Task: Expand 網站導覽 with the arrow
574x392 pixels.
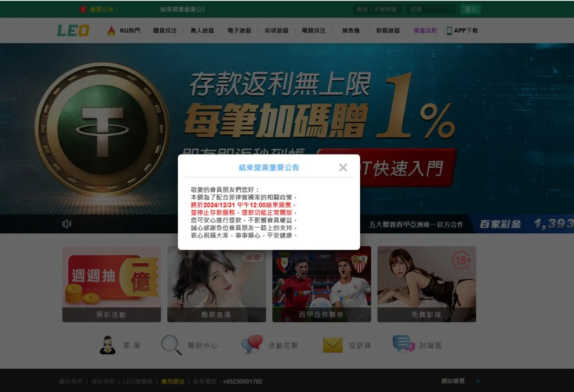Action: (x=478, y=381)
